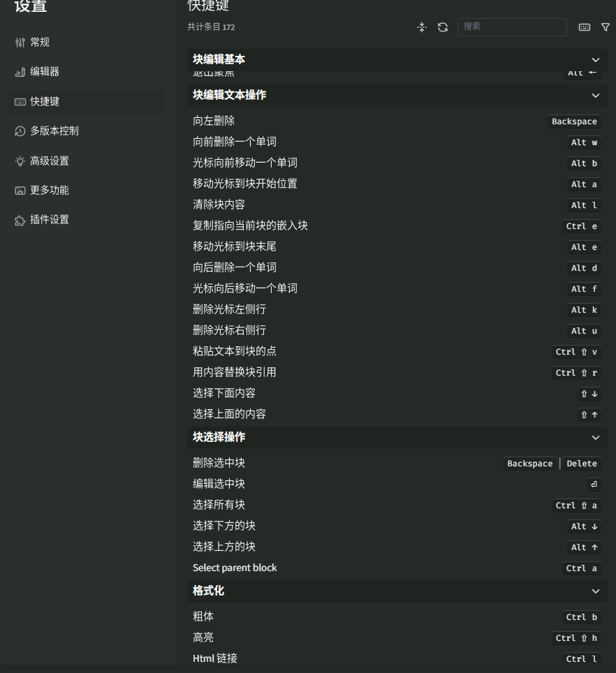Click the filter funnel icon top right
Image resolution: width=616 pixels, height=673 pixels.
click(x=605, y=27)
